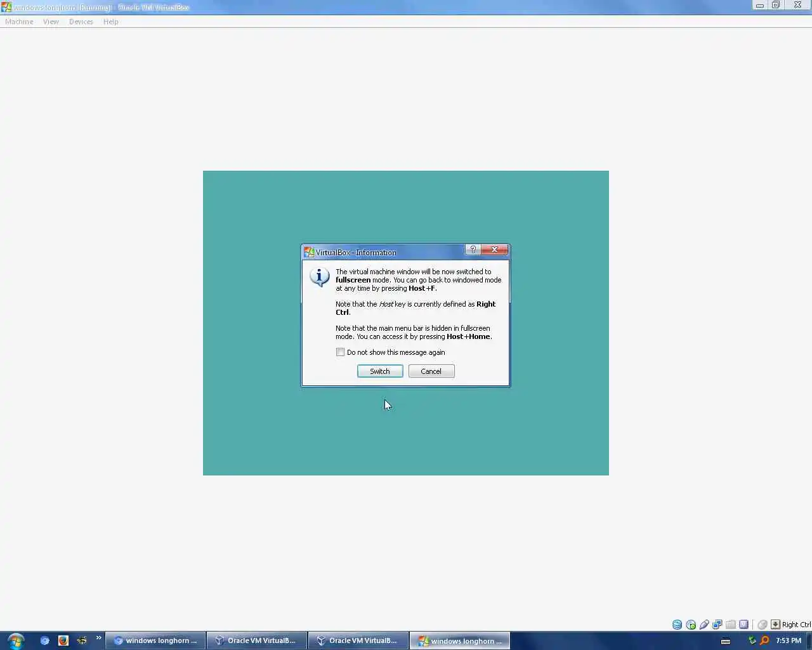This screenshot has height=650, width=812.
Task: Expand quick launch overflow chevron
Action: (x=98, y=638)
